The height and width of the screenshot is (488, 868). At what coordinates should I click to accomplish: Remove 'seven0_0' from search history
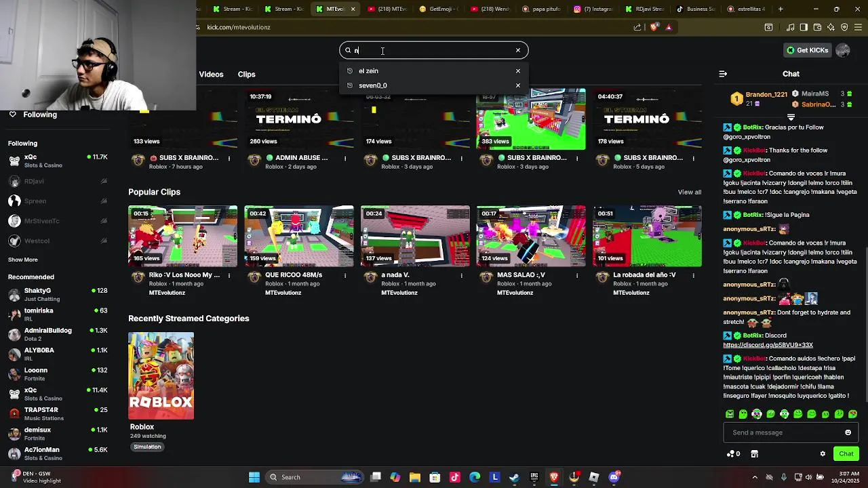coord(518,85)
